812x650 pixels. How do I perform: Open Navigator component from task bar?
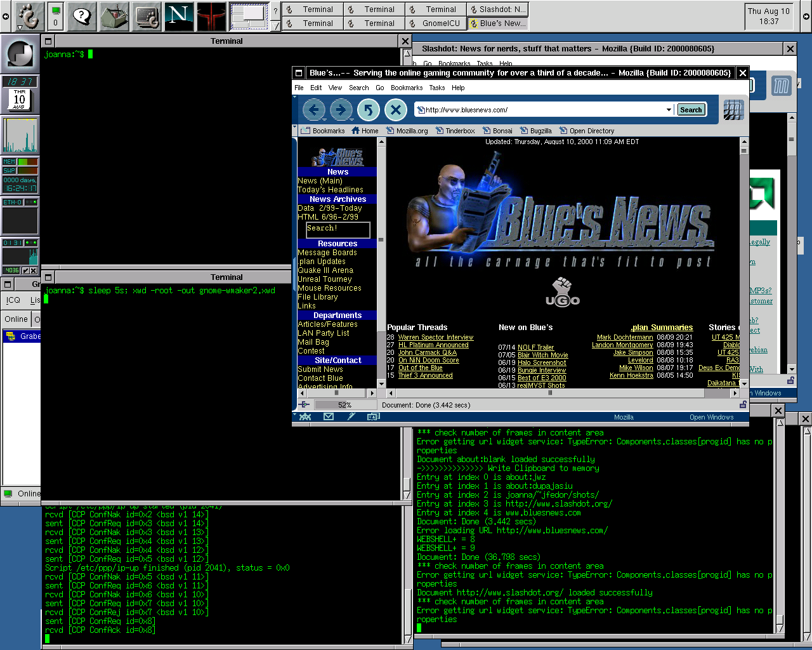[x=305, y=417]
